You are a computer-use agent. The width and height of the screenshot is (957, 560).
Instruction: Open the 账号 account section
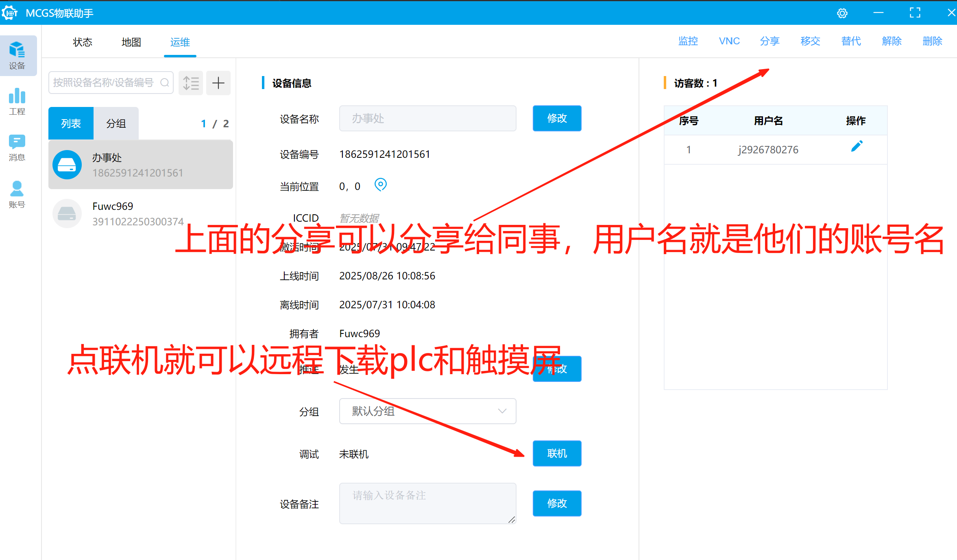(17, 194)
